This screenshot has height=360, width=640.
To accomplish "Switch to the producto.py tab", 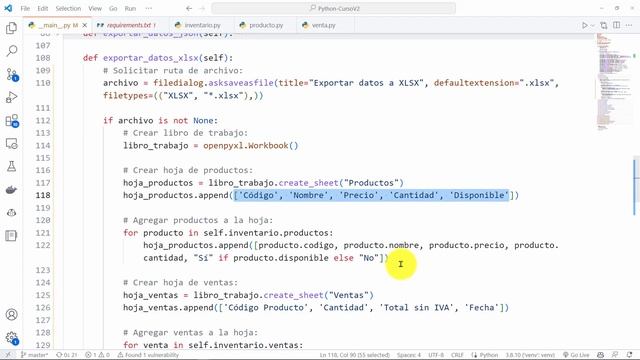I will pos(265,25).
